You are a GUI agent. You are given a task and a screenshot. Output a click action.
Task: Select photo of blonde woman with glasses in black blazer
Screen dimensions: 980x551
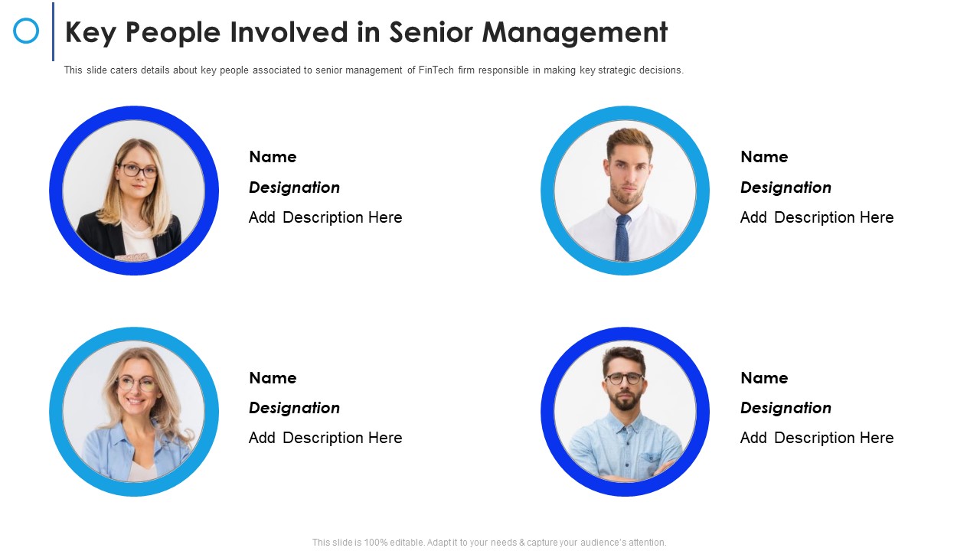[x=134, y=191]
